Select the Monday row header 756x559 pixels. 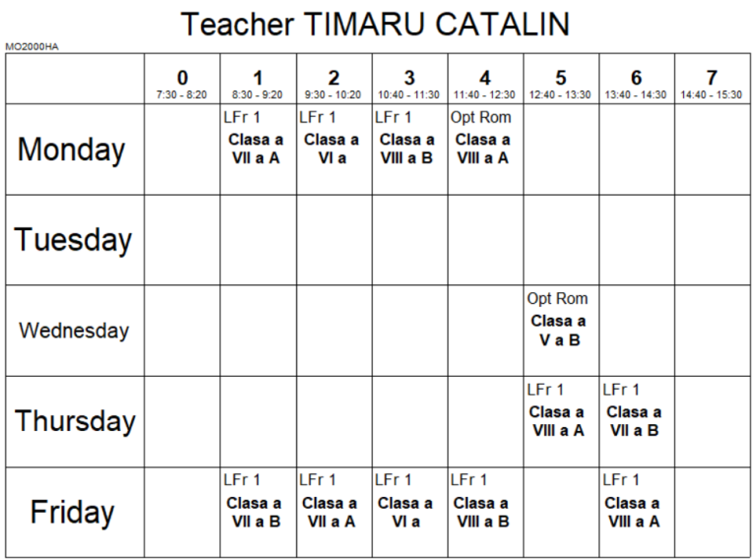[x=72, y=150]
